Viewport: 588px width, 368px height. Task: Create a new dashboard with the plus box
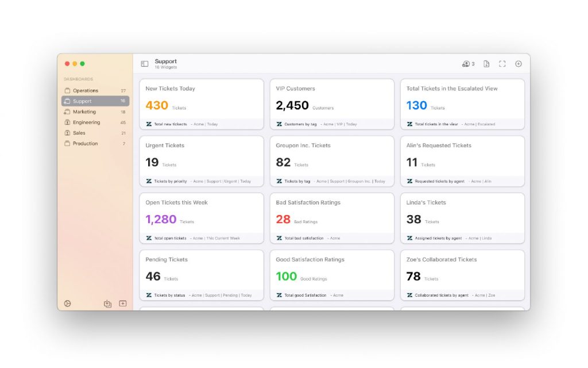[x=123, y=303]
